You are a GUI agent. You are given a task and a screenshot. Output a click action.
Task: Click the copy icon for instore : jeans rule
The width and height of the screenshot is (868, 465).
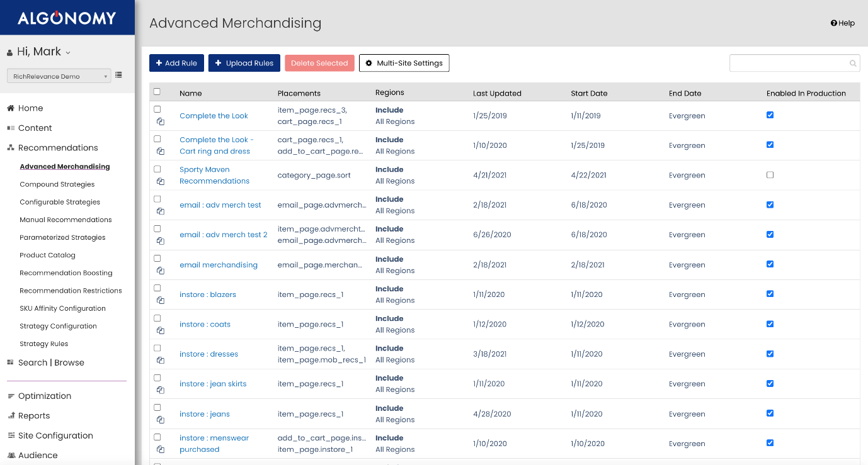click(161, 420)
